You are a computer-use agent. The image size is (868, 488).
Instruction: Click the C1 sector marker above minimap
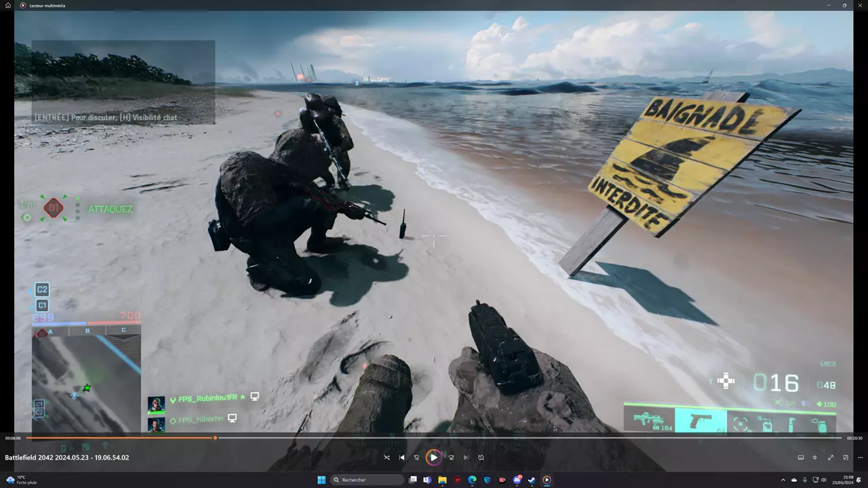tap(42, 306)
